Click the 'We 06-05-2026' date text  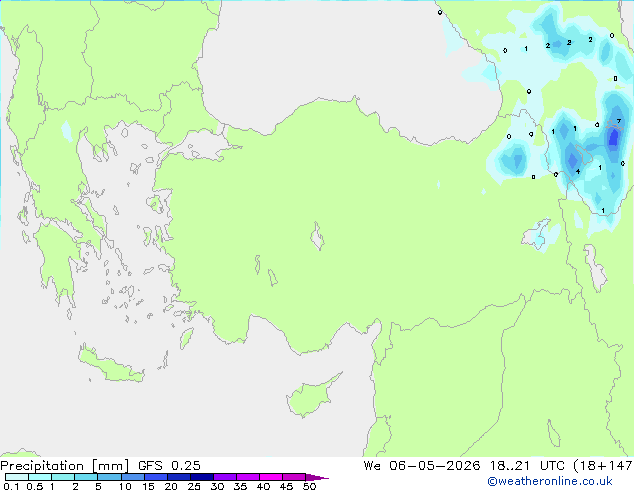pyautogui.click(x=422, y=466)
